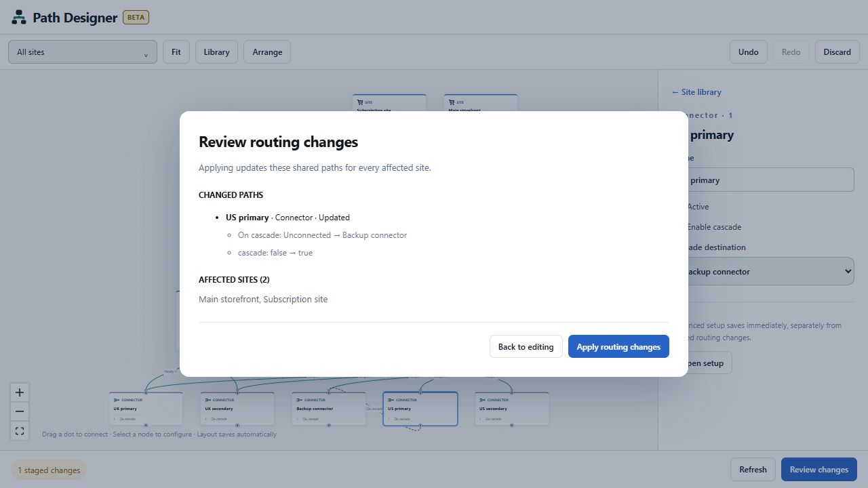This screenshot has height=488, width=868.
Task: Click the connector icon on UK secondary node
Action: pyautogui.click(x=208, y=400)
